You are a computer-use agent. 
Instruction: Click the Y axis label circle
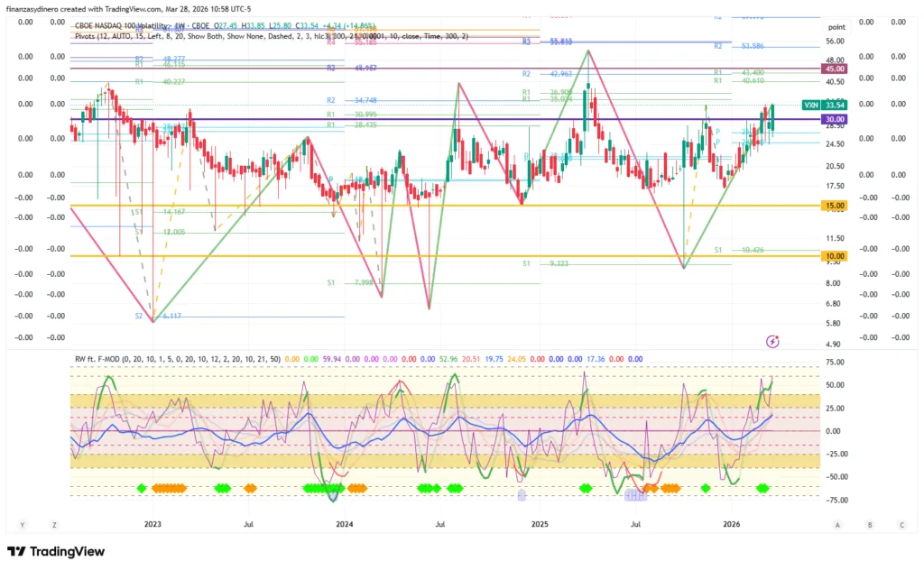23,524
